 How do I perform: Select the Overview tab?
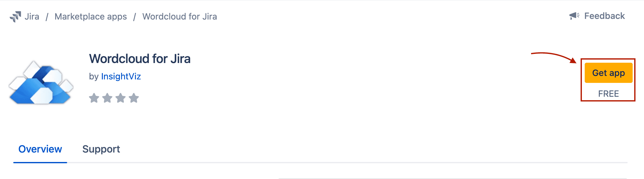(x=40, y=149)
